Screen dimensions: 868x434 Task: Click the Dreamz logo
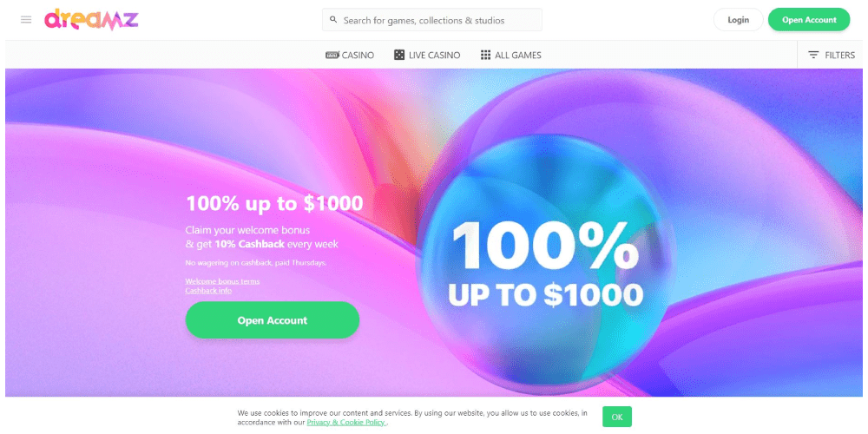click(91, 19)
